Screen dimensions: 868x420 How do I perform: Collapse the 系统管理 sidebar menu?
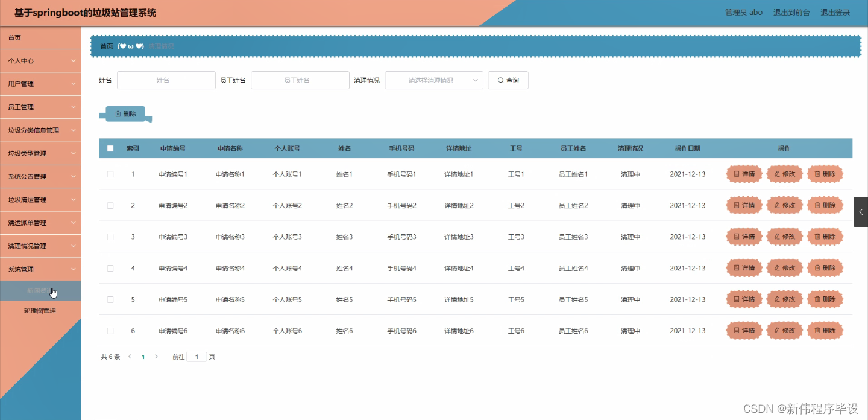(x=40, y=269)
